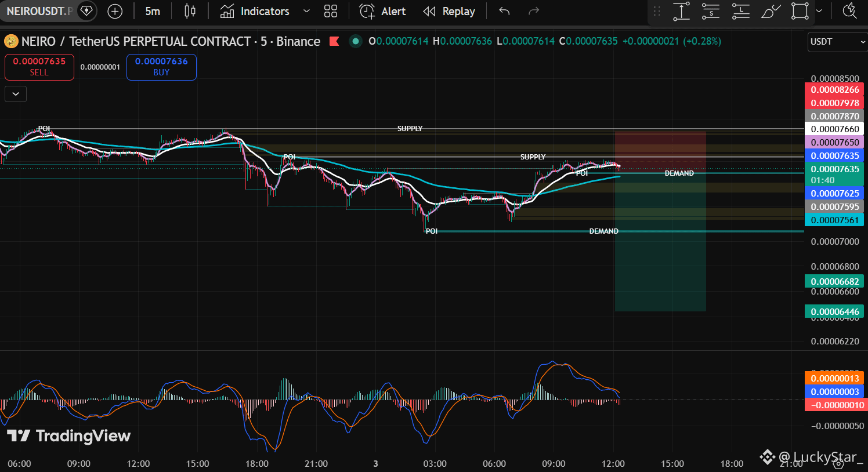Click the green 0.00006446 price label
Screen dimensions: 868x472
point(834,312)
